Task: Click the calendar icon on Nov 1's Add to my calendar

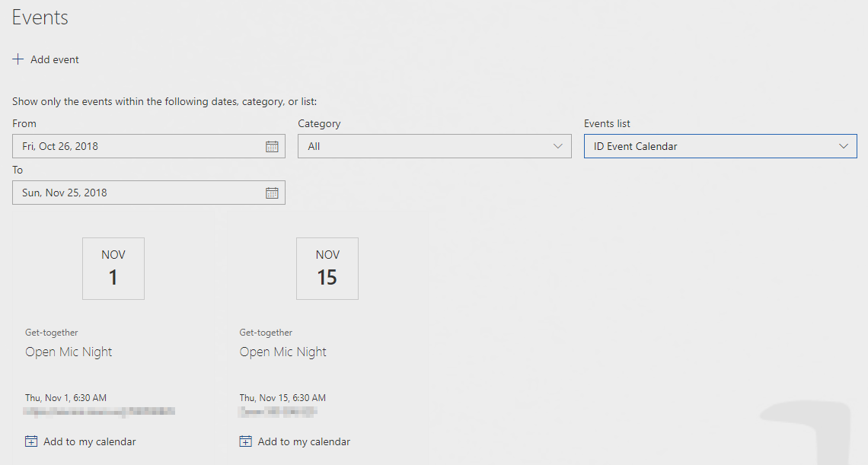Action: pos(31,441)
